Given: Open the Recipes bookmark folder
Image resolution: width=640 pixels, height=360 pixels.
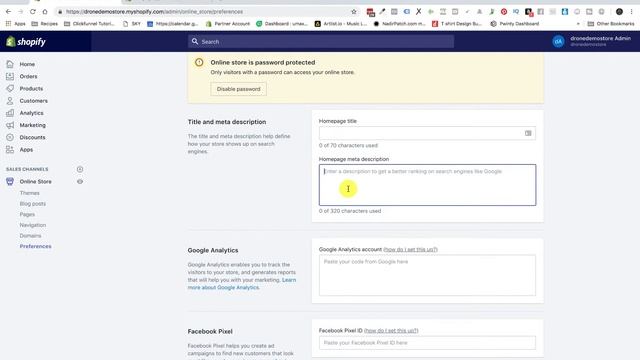Looking at the screenshot, I should [x=44, y=24].
